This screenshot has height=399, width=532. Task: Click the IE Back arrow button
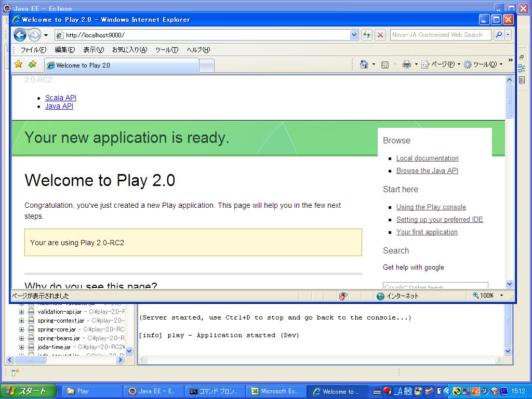click(20, 35)
